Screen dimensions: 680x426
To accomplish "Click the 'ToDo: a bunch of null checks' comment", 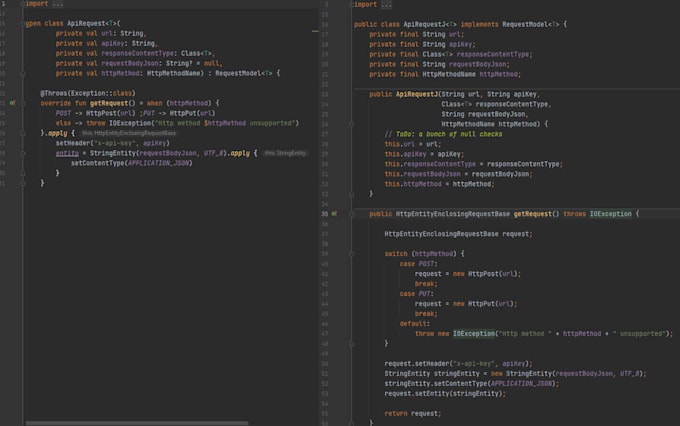I will [443, 134].
